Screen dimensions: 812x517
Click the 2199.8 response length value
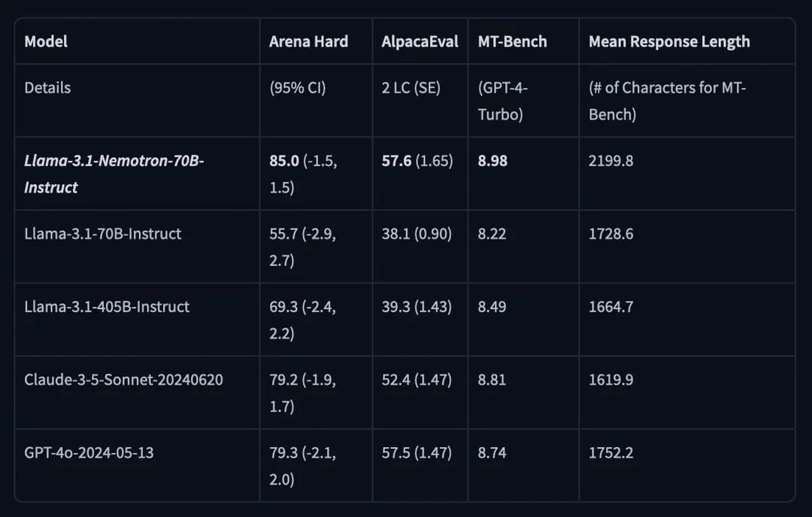[x=611, y=161]
